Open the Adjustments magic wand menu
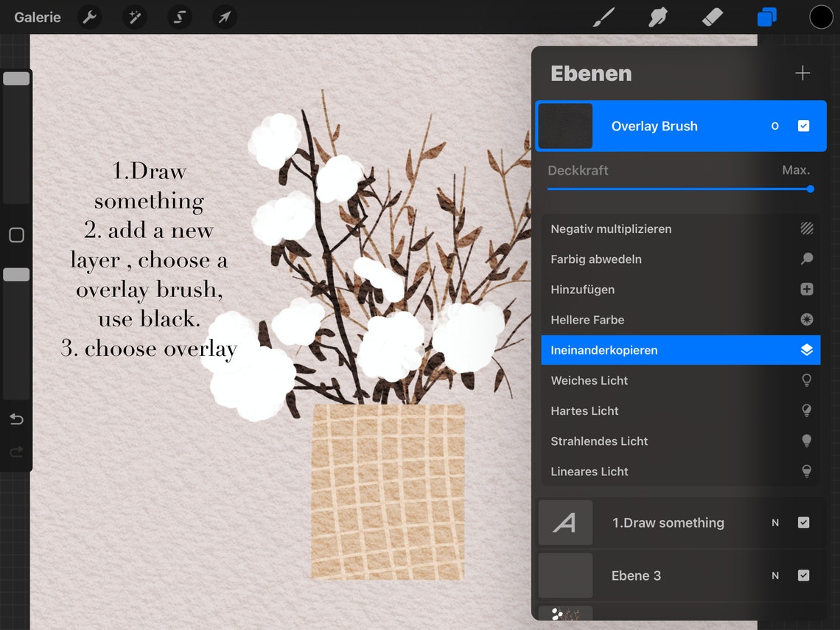Viewport: 840px width, 630px height. click(x=134, y=16)
